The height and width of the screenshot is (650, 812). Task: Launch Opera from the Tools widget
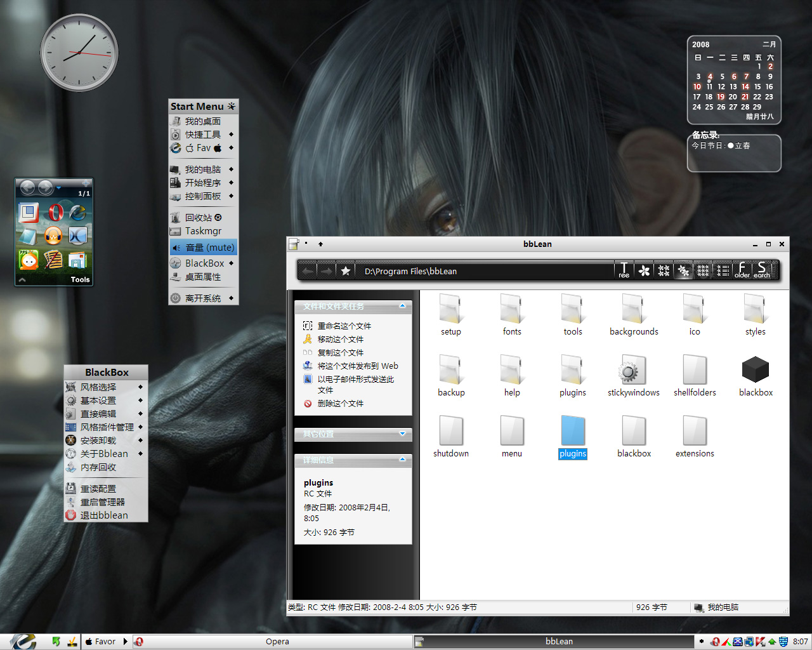[55, 213]
